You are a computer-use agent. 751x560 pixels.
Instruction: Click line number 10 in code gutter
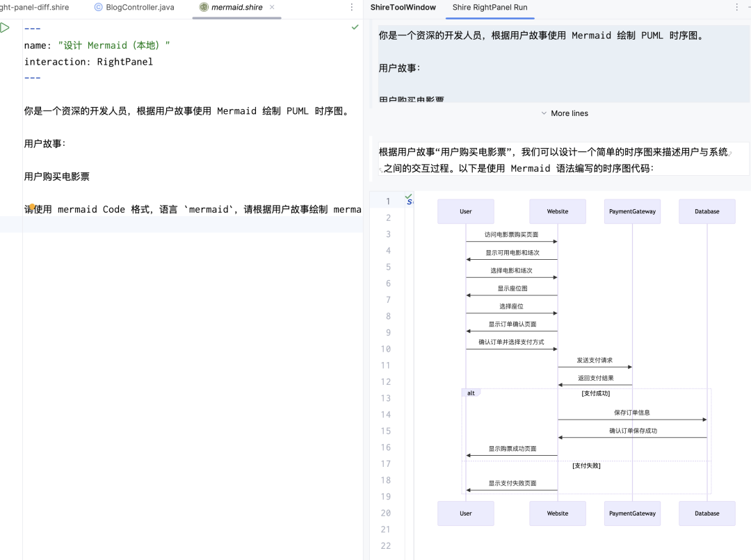(x=385, y=349)
